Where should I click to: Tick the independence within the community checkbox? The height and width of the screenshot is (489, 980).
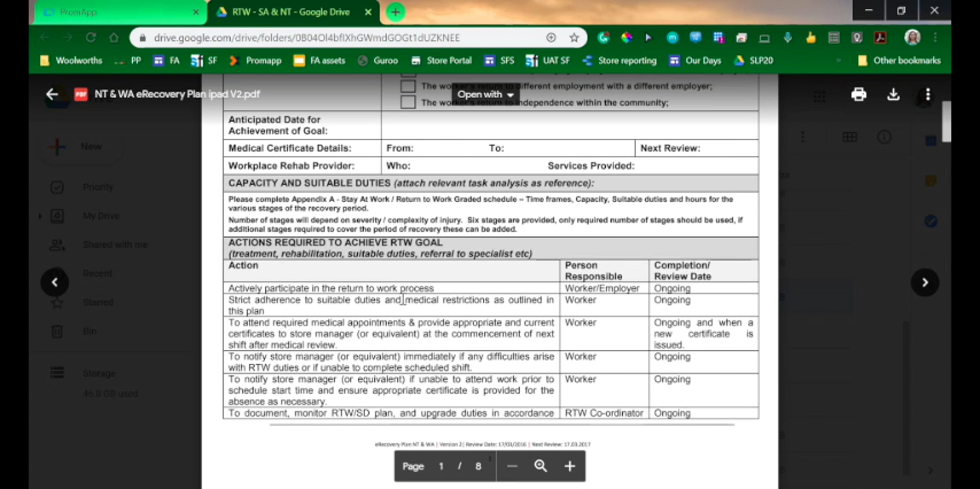pos(408,102)
